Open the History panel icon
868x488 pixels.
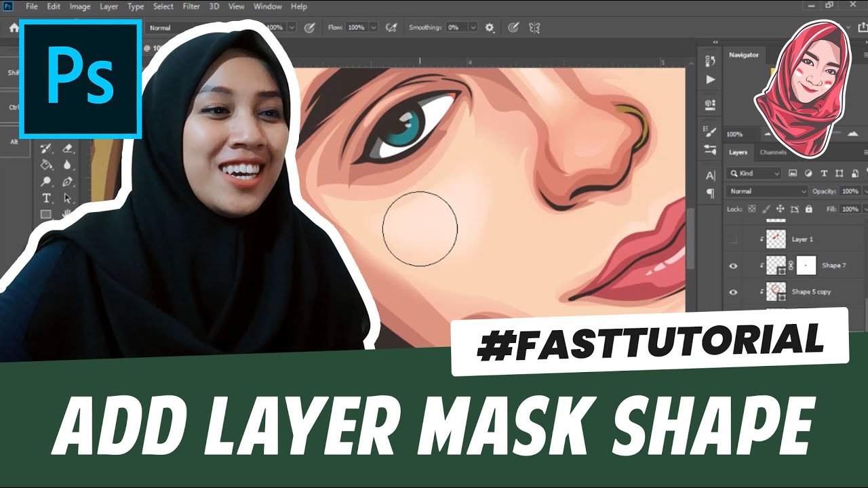(x=710, y=60)
